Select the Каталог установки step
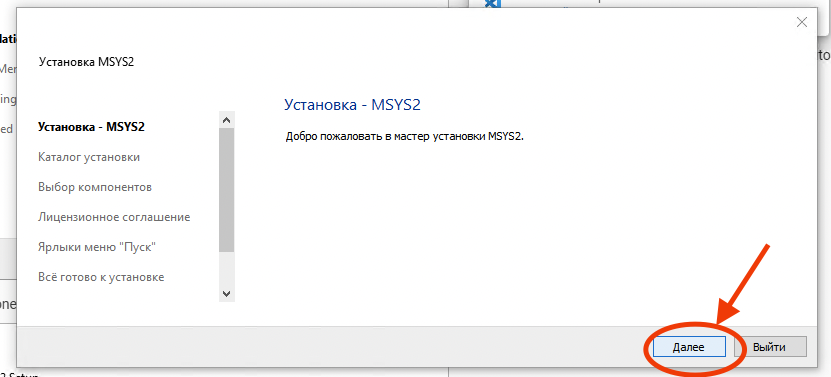The image size is (831, 377). coord(89,157)
